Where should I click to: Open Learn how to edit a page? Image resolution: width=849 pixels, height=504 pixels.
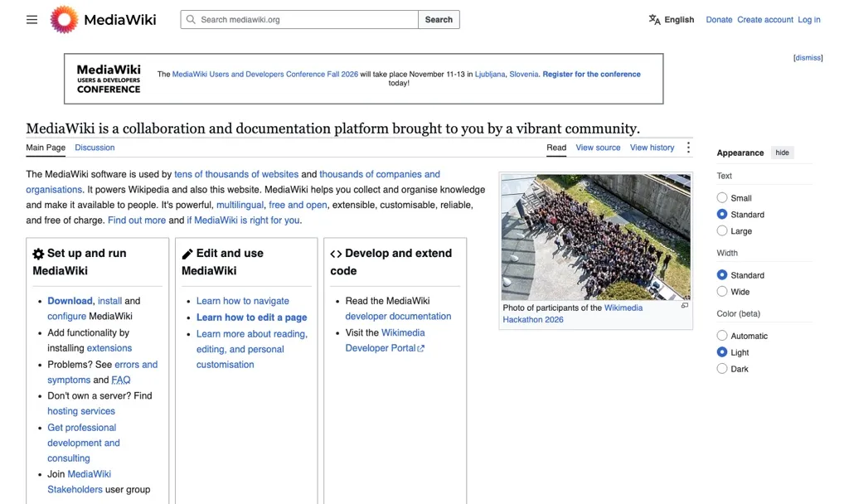[x=252, y=317]
